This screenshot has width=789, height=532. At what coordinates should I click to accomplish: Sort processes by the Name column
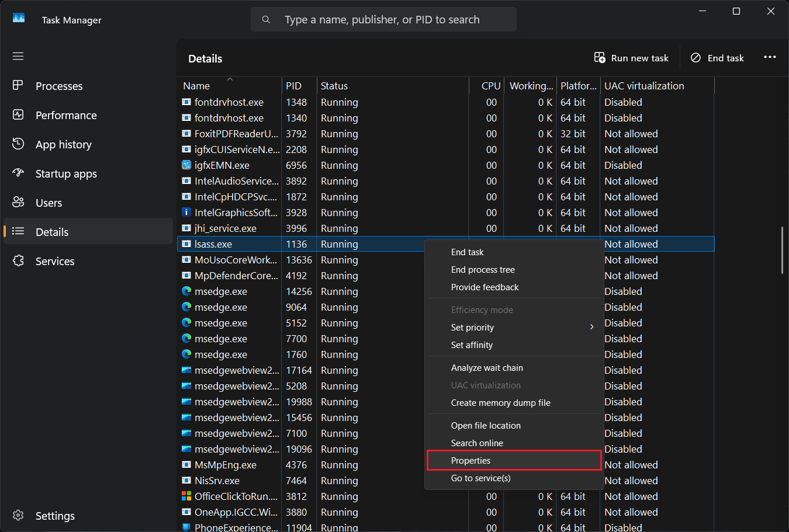point(196,86)
